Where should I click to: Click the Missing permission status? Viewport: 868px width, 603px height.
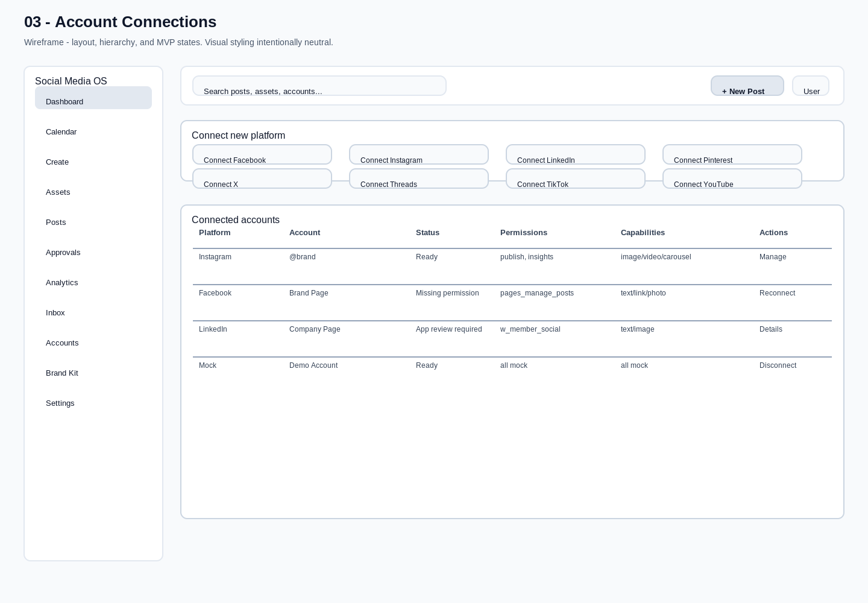[x=447, y=293]
